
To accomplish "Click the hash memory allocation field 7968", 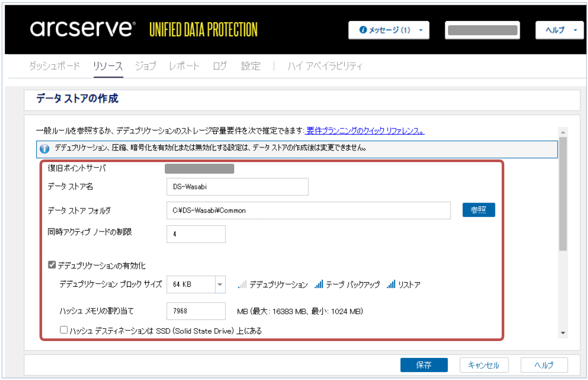I will (x=196, y=311).
